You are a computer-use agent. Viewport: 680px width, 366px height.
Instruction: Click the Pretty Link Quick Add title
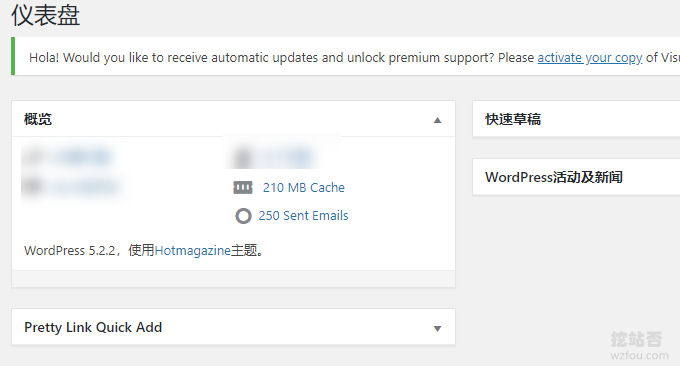tap(93, 327)
